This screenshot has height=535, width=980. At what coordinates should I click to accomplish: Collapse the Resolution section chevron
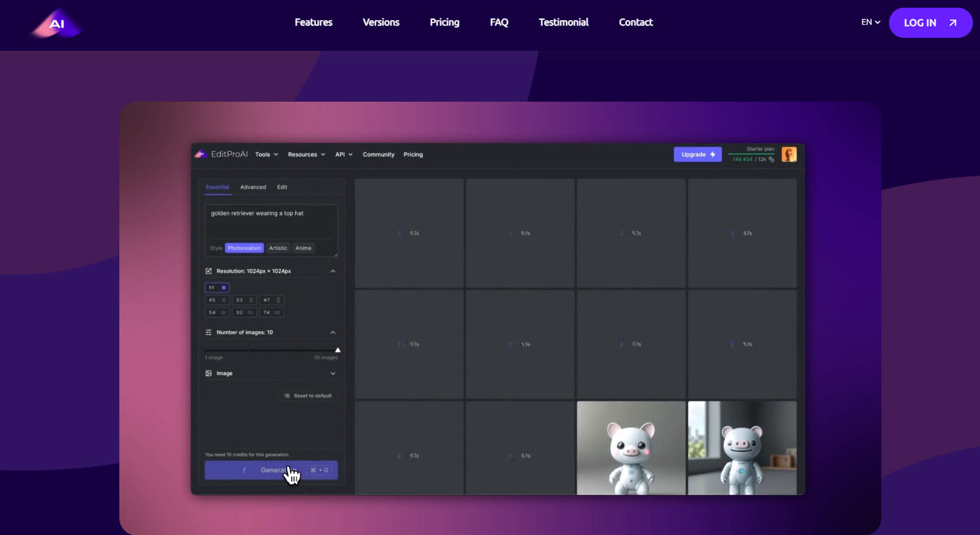(333, 270)
